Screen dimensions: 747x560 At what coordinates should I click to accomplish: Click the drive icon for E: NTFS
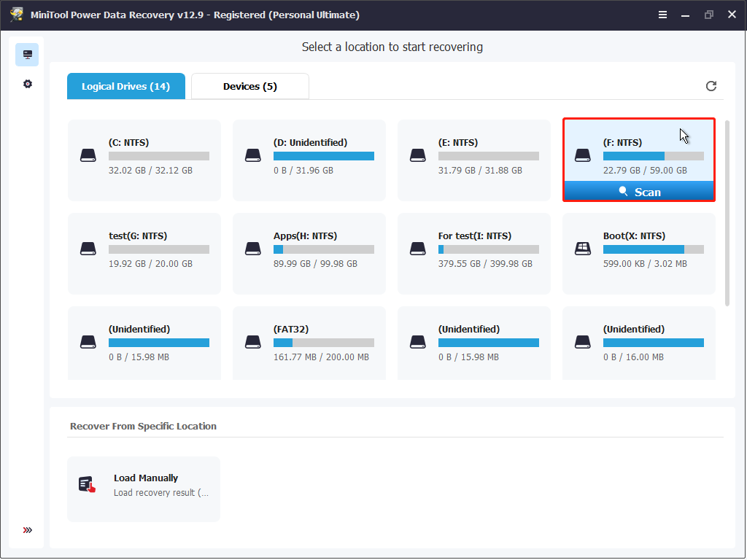pyautogui.click(x=418, y=155)
